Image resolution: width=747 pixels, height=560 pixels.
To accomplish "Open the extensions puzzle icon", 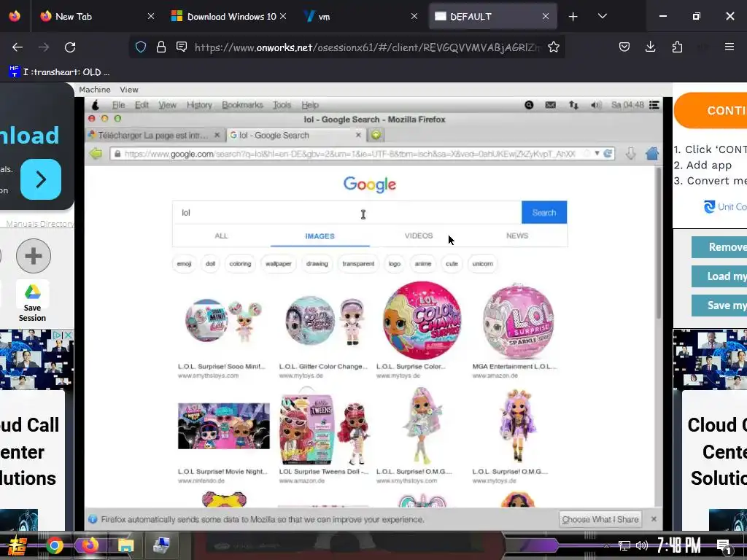I will 677,47.
